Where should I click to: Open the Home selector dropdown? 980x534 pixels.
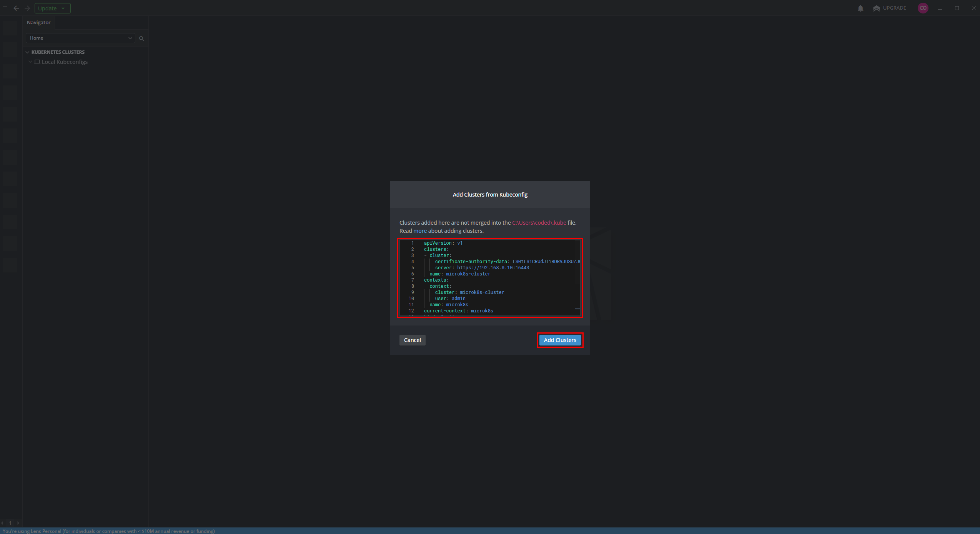pyautogui.click(x=80, y=38)
